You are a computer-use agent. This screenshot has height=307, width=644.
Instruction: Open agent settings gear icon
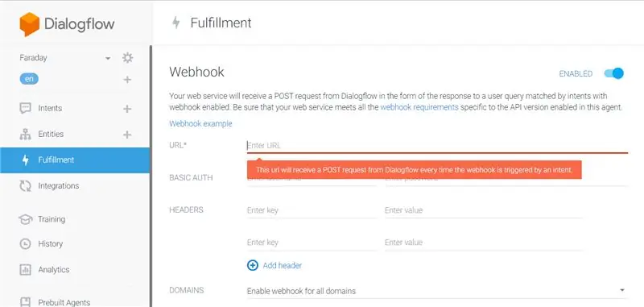(x=128, y=57)
